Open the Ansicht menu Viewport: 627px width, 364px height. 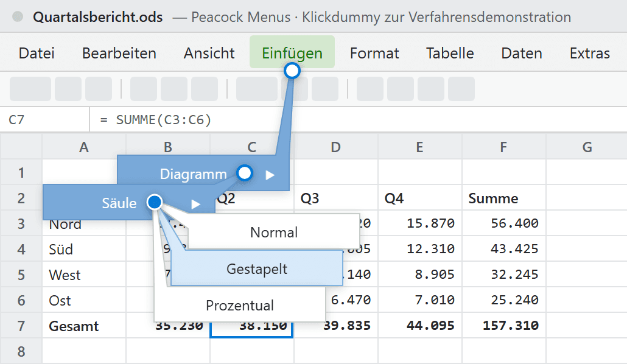pos(209,53)
